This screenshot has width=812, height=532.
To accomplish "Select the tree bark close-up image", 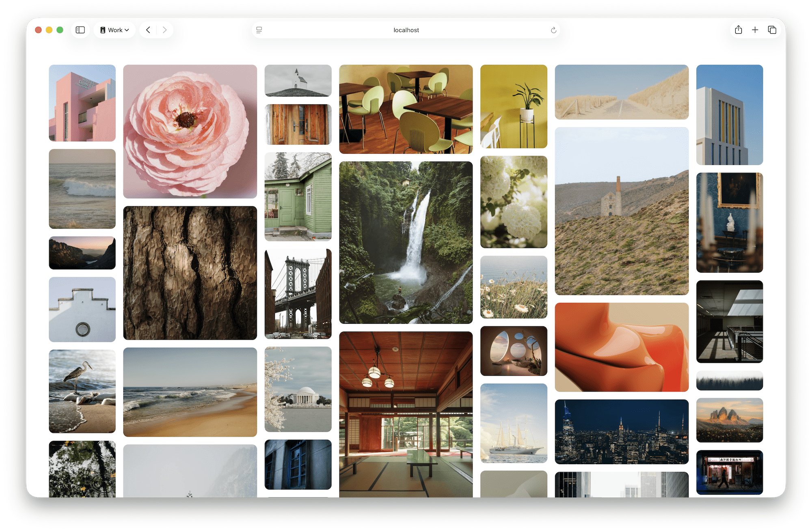I will coord(190,273).
